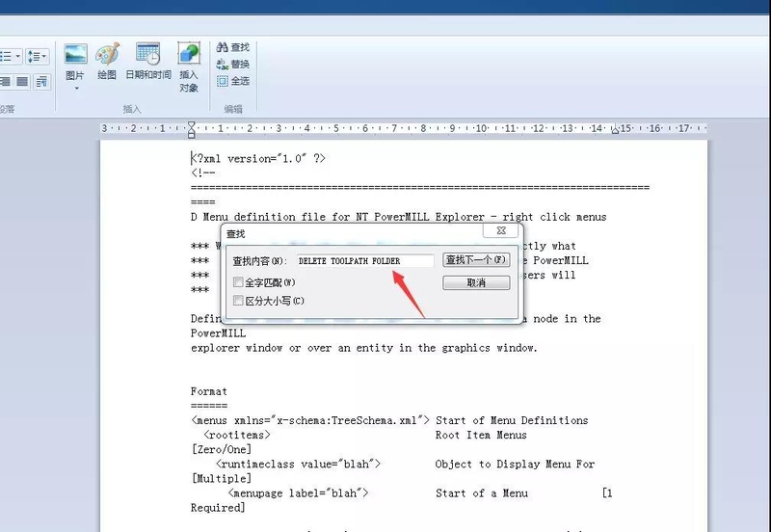Click the '[Zero/One]' text
This screenshot has height=532, width=771.
coord(222,449)
